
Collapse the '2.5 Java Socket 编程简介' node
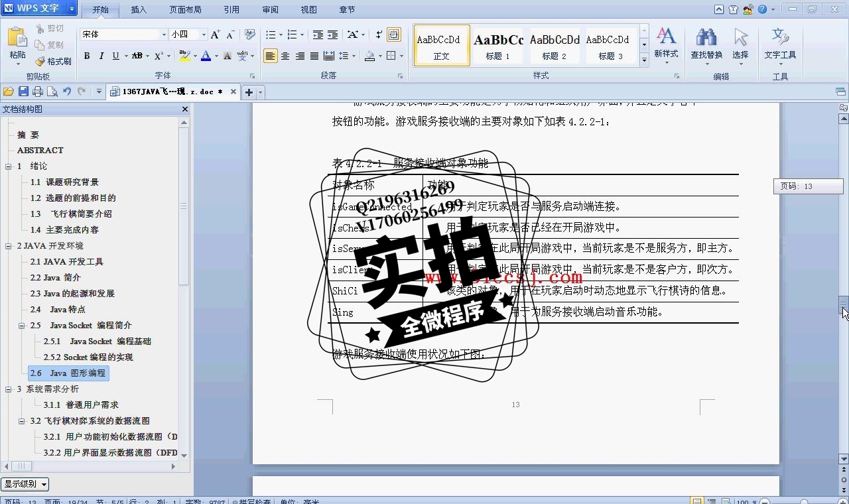(x=22, y=326)
